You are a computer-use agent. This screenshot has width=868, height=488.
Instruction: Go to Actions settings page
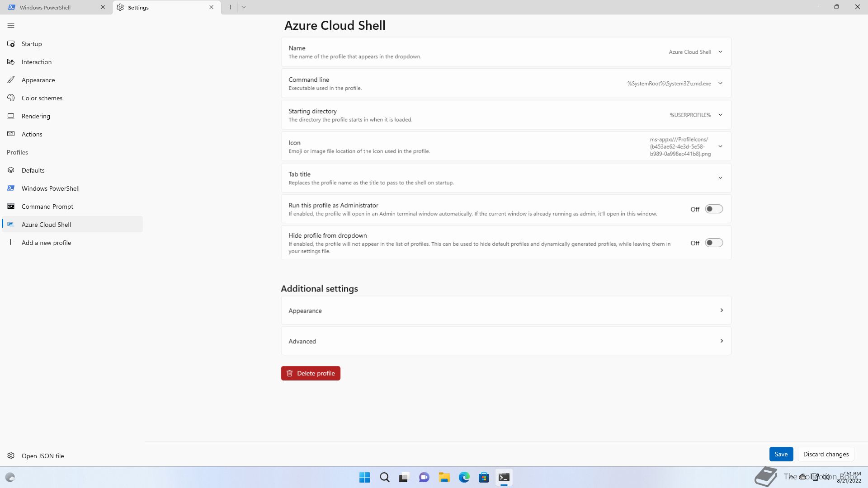(72, 134)
